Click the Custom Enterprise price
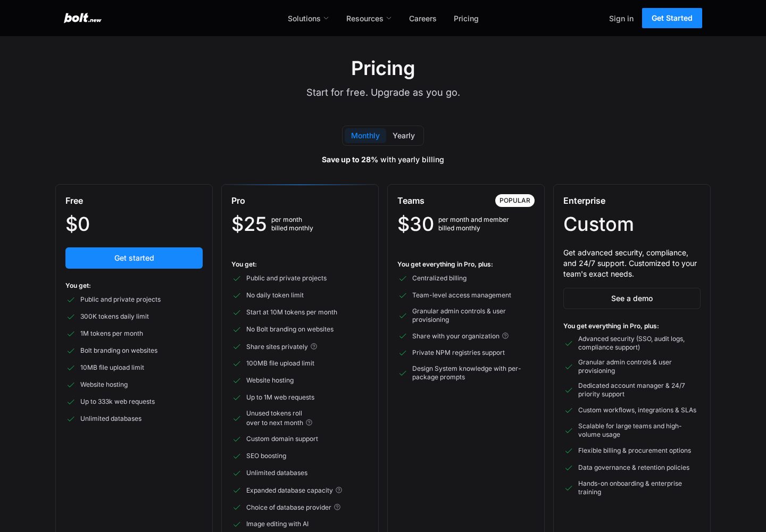The height and width of the screenshot is (532, 766). coord(598,224)
